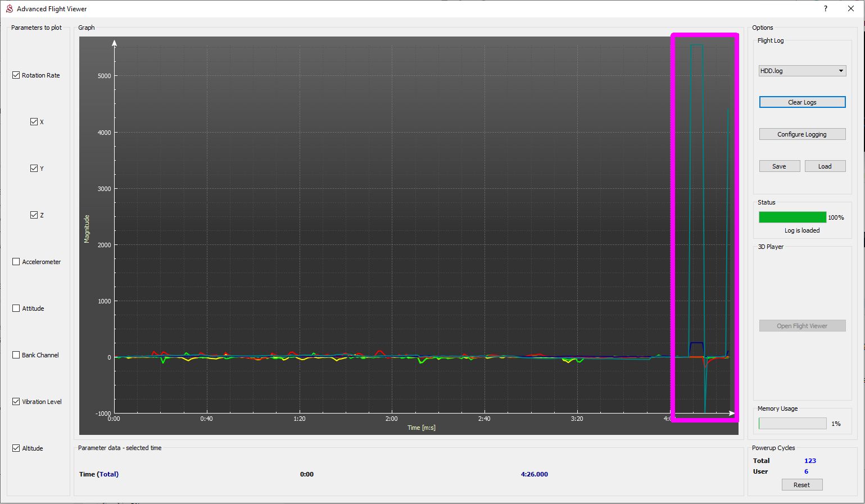This screenshot has height=504, width=865.
Task: Click the green log status progress bar
Action: (792, 217)
